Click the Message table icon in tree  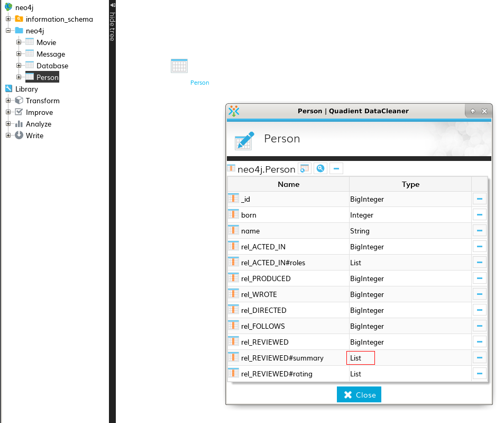tap(30, 53)
